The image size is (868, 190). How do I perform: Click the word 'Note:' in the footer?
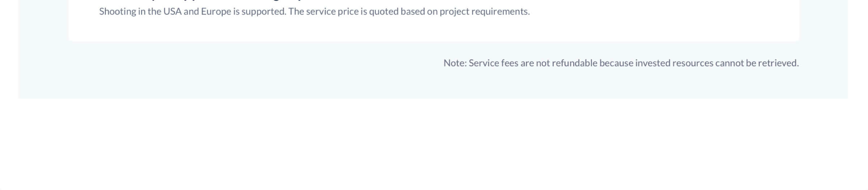coord(455,63)
